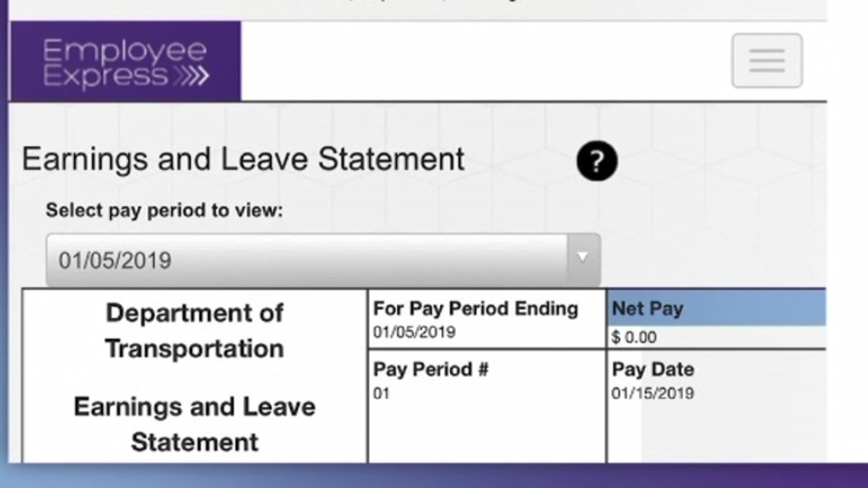Click the For Pay Period Ending label
Image resolution: width=868 pixels, height=488 pixels.
tap(475, 308)
